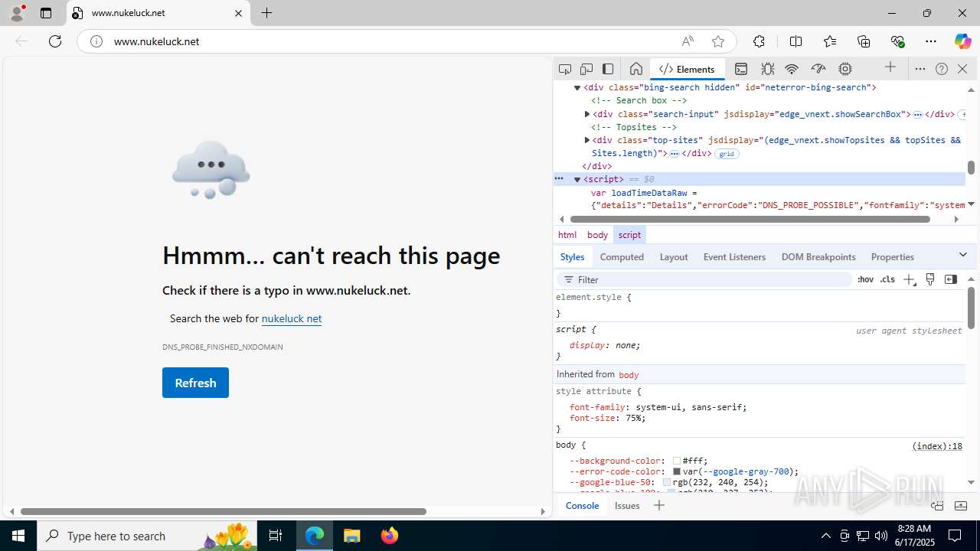Expand ellipsis inside the search-input div
980x551 pixels.
click(x=917, y=115)
